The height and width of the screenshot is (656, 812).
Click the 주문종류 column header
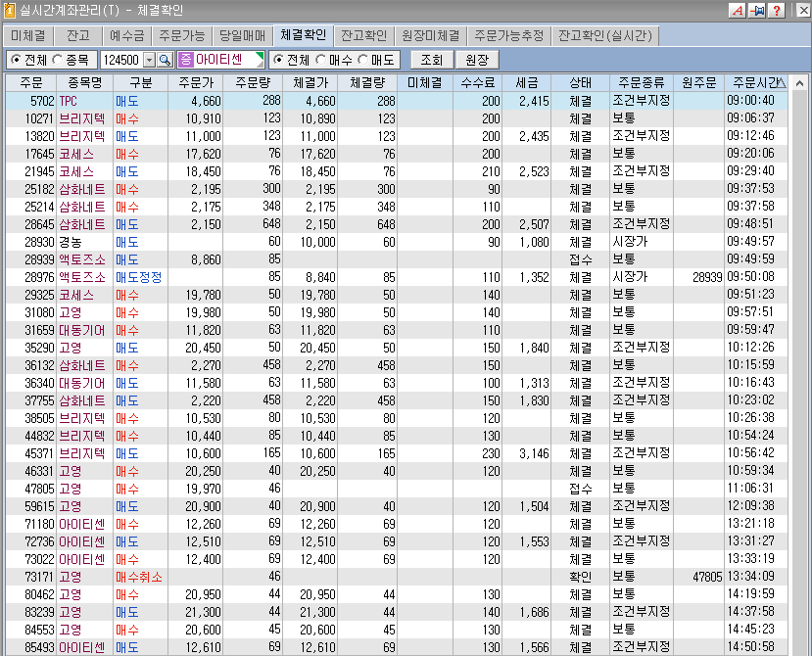[x=642, y=83]
